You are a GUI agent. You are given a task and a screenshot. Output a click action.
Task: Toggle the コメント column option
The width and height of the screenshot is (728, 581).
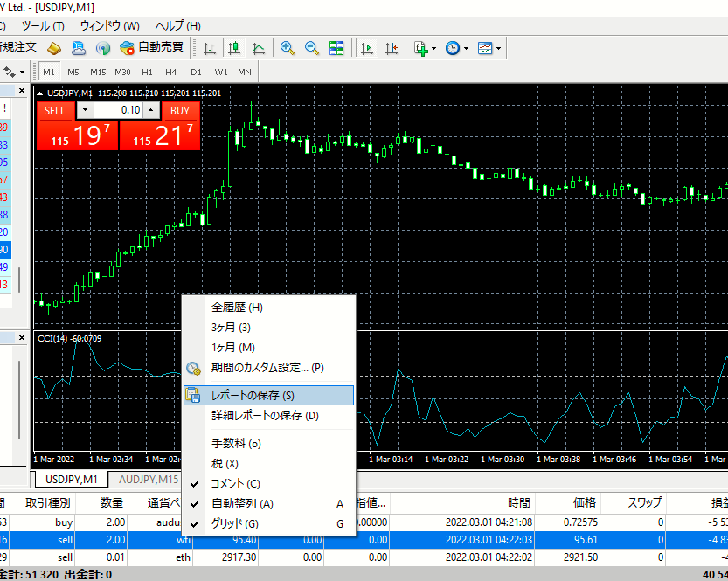click(x=235, y=483)
